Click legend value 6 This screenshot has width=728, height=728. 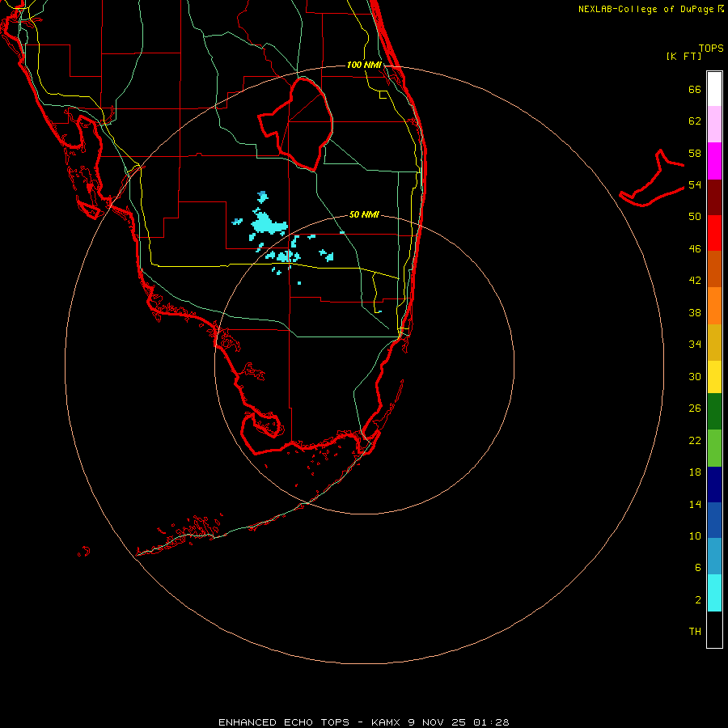click(x=697, y=568)
